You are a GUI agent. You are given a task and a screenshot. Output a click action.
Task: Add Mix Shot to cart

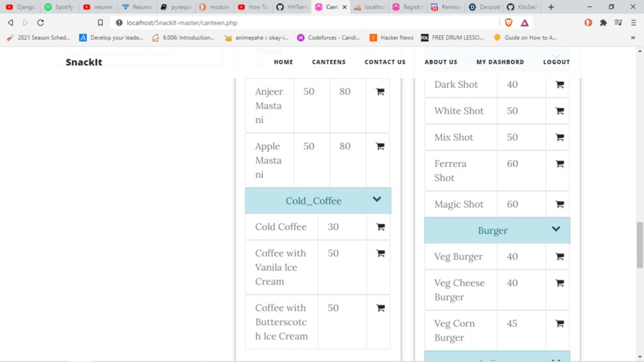click(559, 137)
